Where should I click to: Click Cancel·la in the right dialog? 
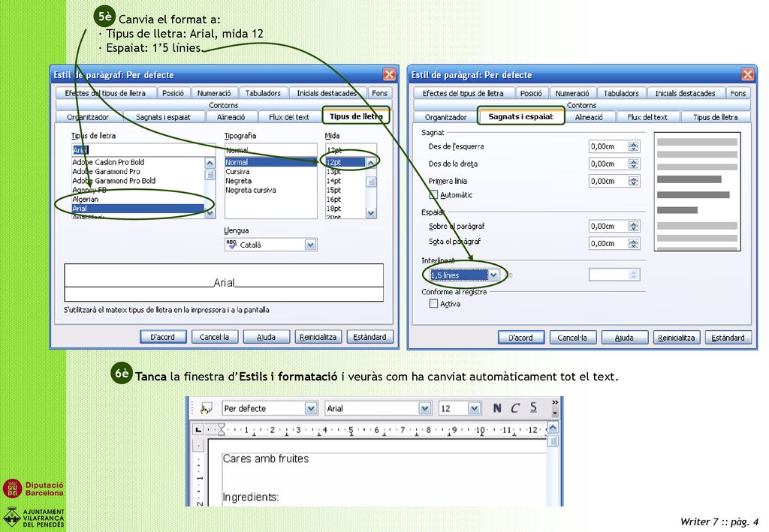(572, 338)
